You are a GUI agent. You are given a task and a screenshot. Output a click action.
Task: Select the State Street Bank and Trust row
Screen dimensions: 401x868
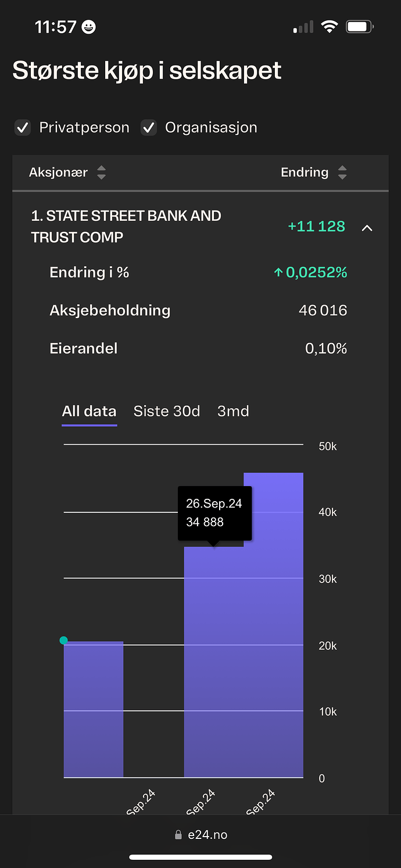201,227
